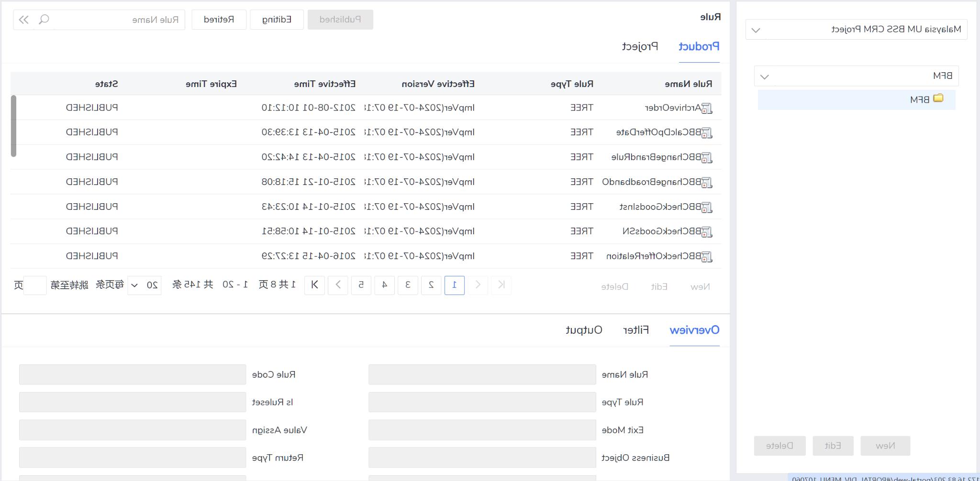Screen dimensions: 980x481
Task: Click effective time 2012-08-01 10:12:10
Action: (308, 108)
